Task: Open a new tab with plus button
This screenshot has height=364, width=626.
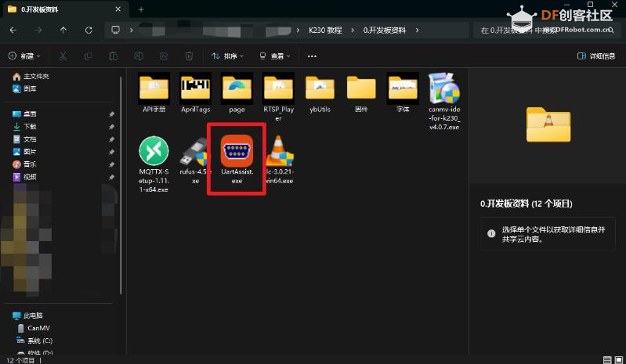Action: click(x=141, y=9)
